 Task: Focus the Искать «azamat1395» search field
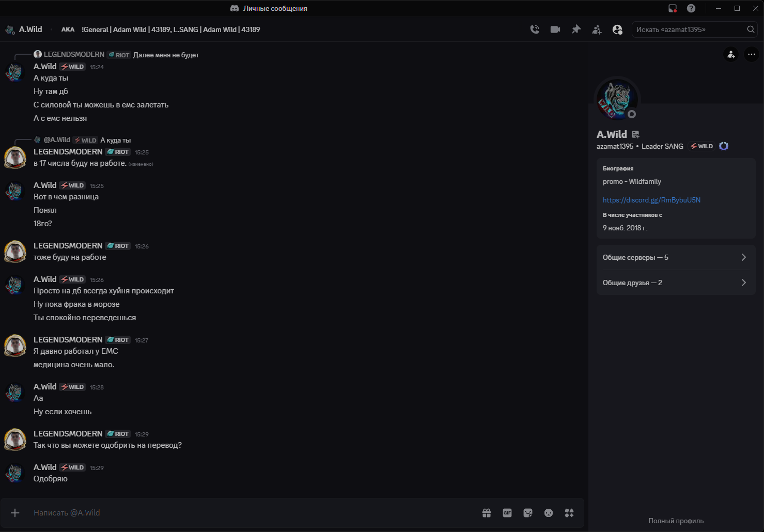click(690, 29)
